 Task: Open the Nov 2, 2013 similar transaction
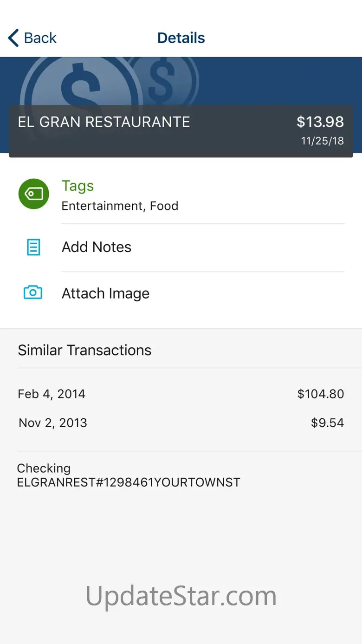tap(53, 423)
